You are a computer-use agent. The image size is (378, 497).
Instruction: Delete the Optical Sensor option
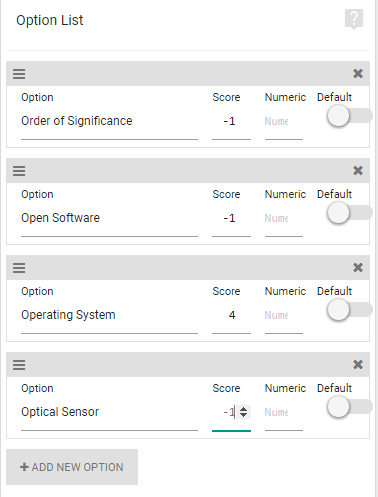[358, 364]
